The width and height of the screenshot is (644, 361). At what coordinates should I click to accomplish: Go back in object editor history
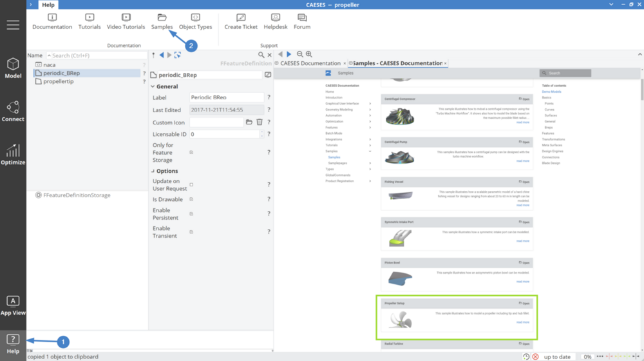pos(162,55)
